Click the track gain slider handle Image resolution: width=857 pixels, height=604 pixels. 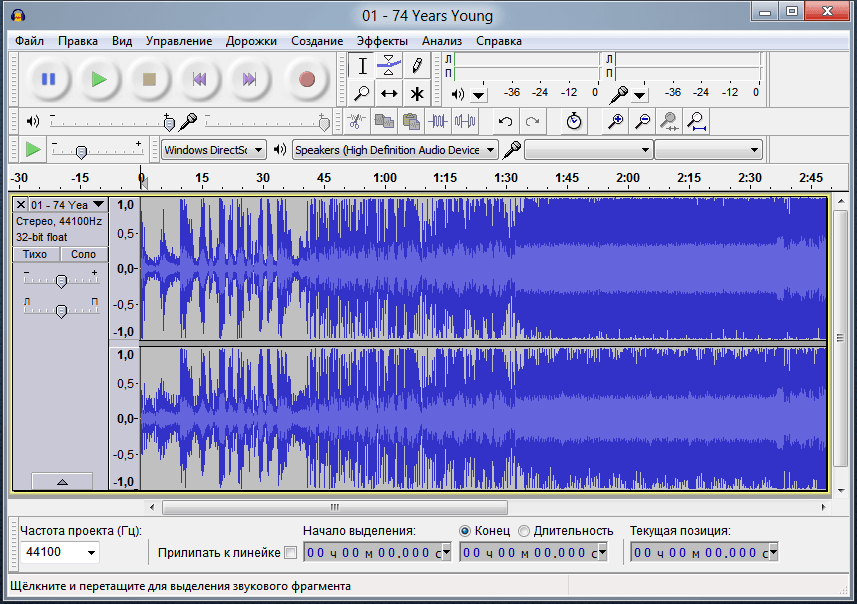pyautogui.click(x=61, y=281)
